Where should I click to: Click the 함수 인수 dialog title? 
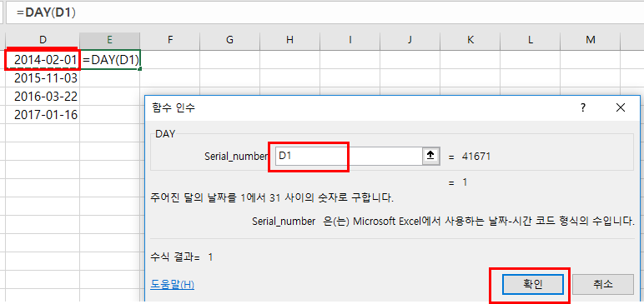tap(174, 108)
